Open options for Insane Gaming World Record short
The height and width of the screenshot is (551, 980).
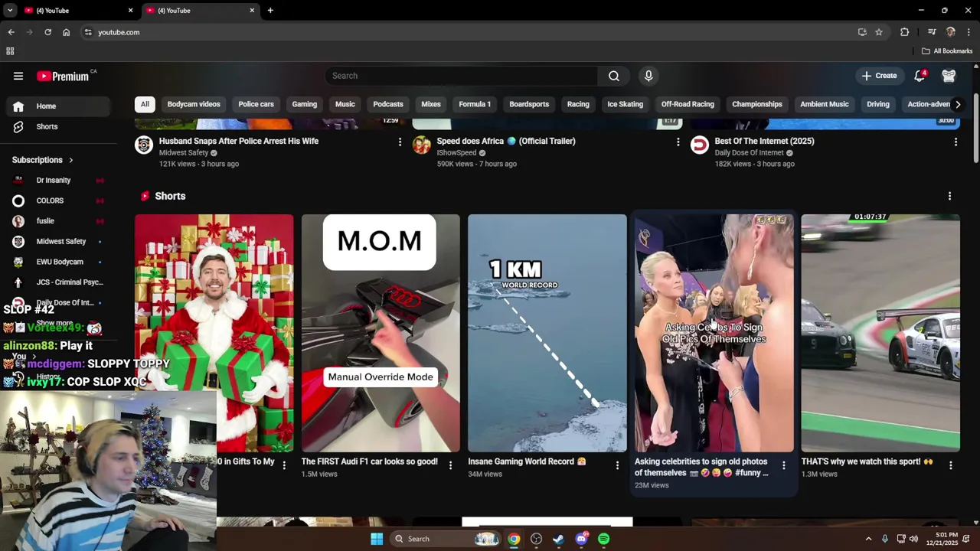[x=617, y=465]
